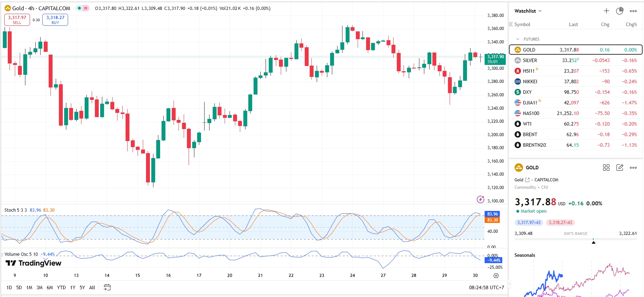This screenshot has height=297, width=644.
Task: Open timezone menu showing UTC+7
Action: tap(486, 287)
